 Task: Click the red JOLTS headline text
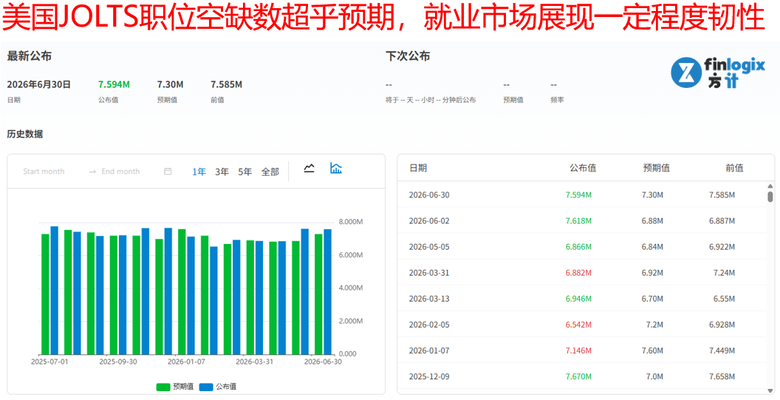[x=383, y=18]
